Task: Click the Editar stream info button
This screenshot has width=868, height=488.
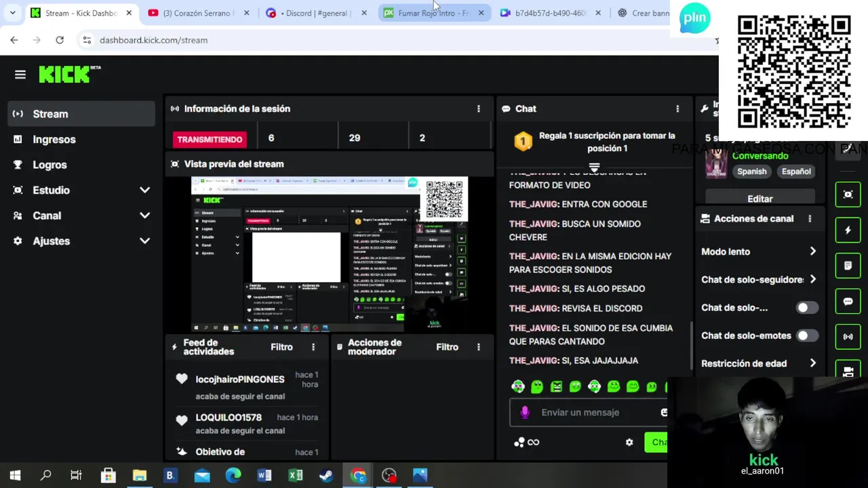Action: click(x=760, y=199)
